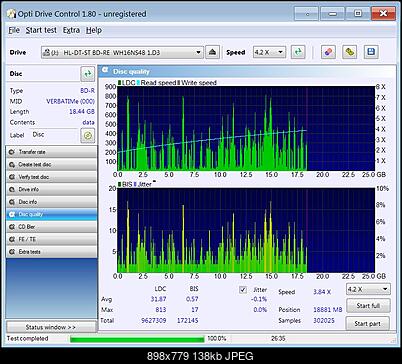Open the Extra tests page
Viewport: 402px width, 364px height.
click(52, 252)
